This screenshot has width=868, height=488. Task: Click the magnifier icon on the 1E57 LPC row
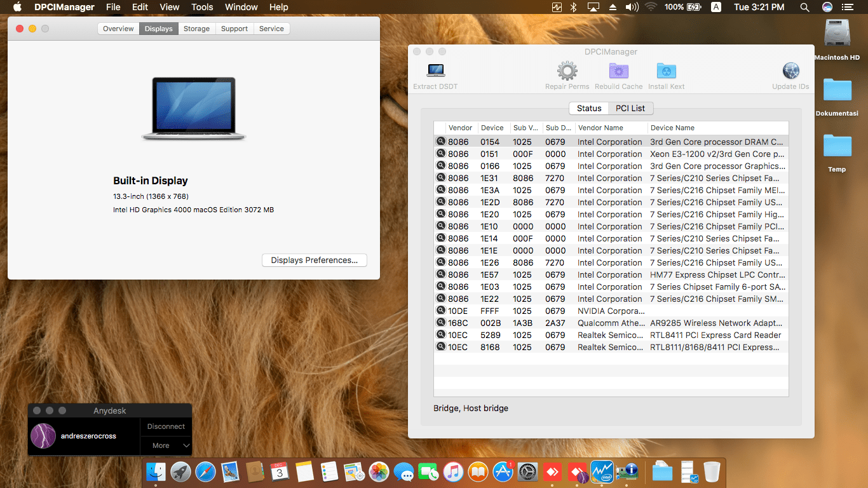tap(440, 274)
